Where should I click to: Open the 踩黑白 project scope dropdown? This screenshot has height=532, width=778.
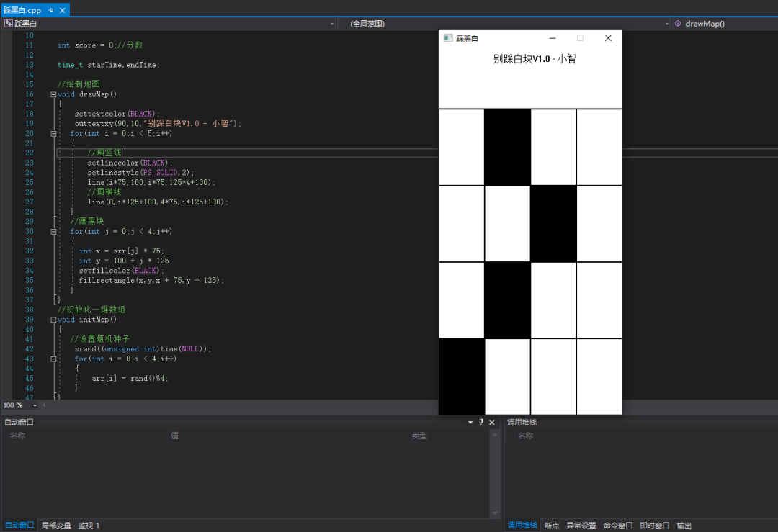pos(332,24)
